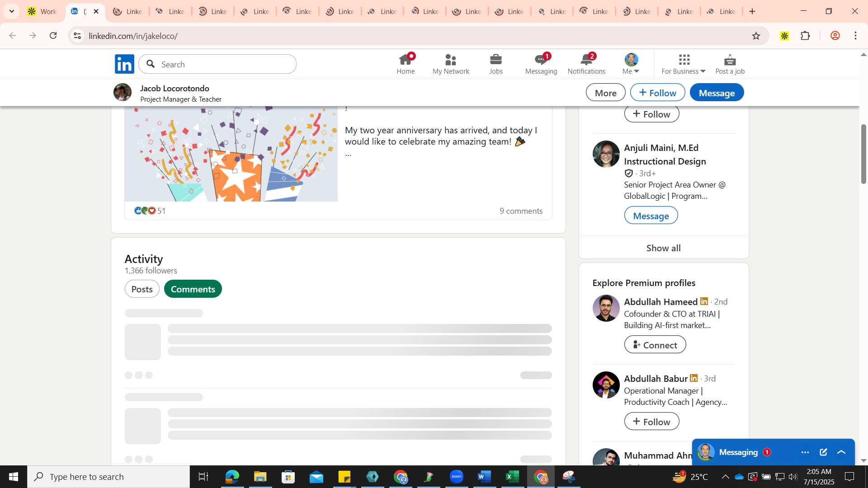Click the LinkedIn search field
This screenshot has width=868, height=488.
(217, 64)
